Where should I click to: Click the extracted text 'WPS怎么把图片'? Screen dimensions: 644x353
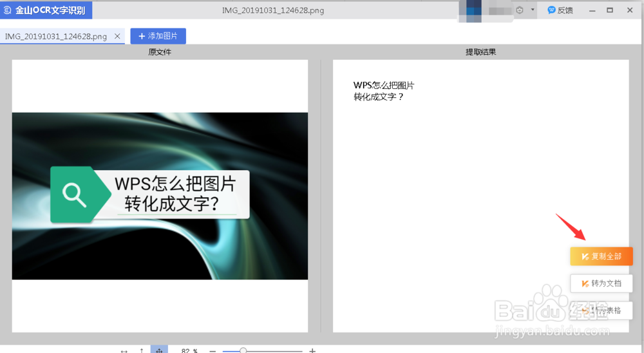tap(384, 86)
